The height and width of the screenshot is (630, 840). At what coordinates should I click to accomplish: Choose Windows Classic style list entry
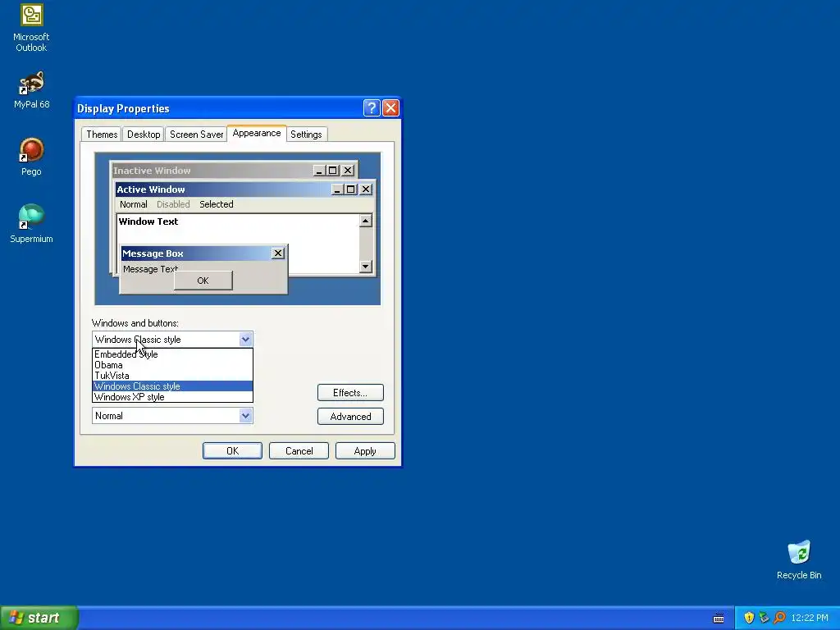point(172,386)
